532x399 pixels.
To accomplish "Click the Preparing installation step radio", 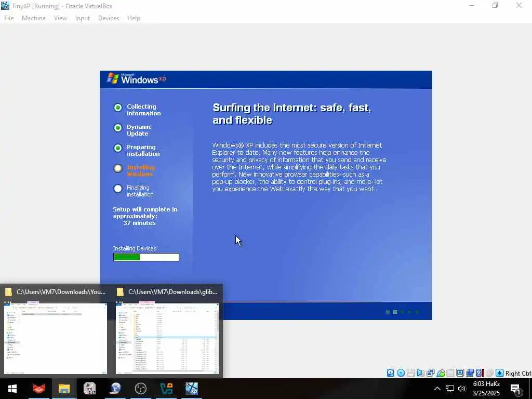I will (x=118, y=148).
